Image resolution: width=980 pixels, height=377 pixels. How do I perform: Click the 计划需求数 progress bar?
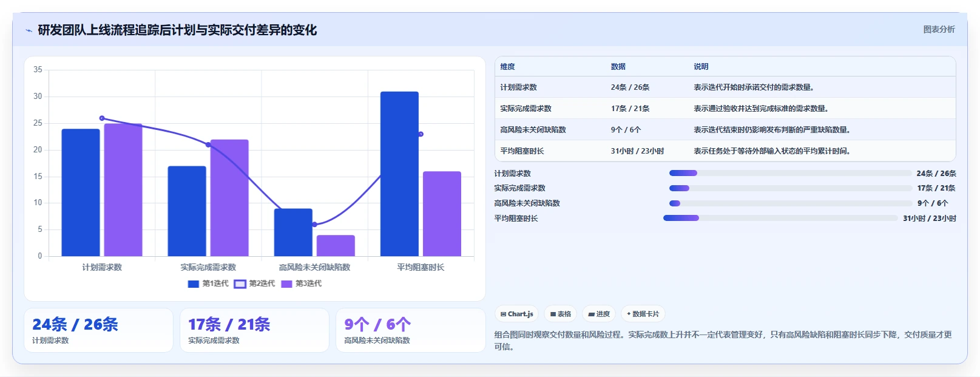[790, 173]
